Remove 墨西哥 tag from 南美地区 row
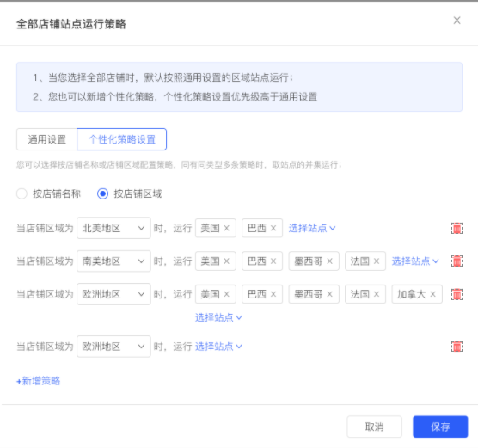Viewport: 478px width, 448px height. point(329,261)
